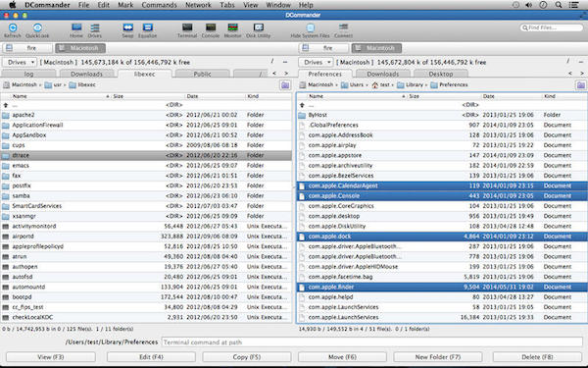Image resolution: width=588 pixels, height=368 pixels.
Task: Switch to the Public tab
Action: 203,74
